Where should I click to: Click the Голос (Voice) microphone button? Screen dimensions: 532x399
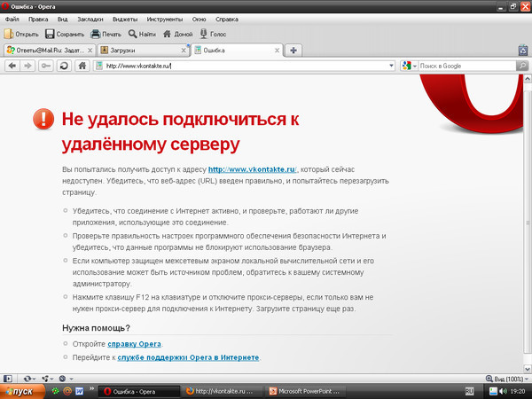tap(213, 34)
